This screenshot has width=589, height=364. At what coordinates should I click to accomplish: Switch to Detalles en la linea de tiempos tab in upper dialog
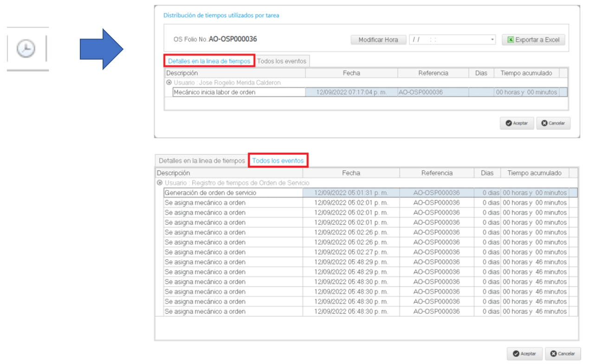coord(209,61)
